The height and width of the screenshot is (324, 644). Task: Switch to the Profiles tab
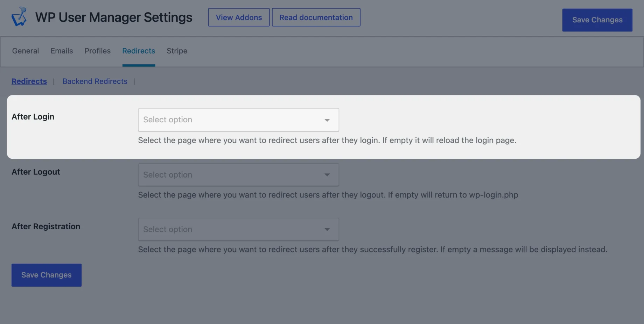click(98, 51)
